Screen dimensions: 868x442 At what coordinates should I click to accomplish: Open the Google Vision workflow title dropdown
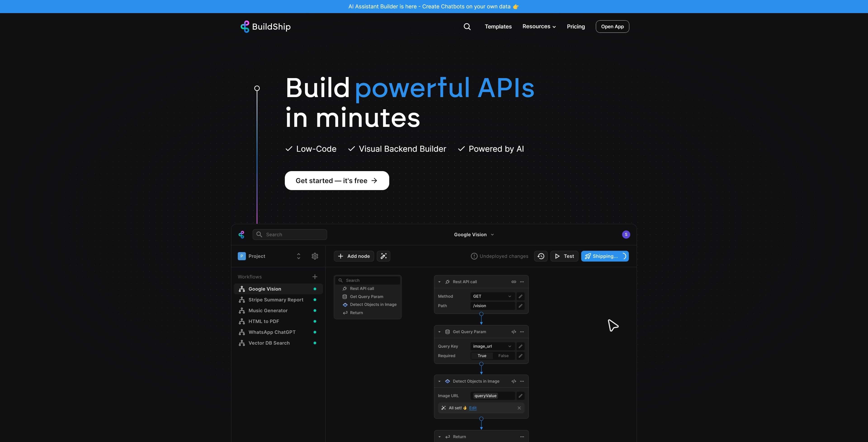click(x=473, y=234)
